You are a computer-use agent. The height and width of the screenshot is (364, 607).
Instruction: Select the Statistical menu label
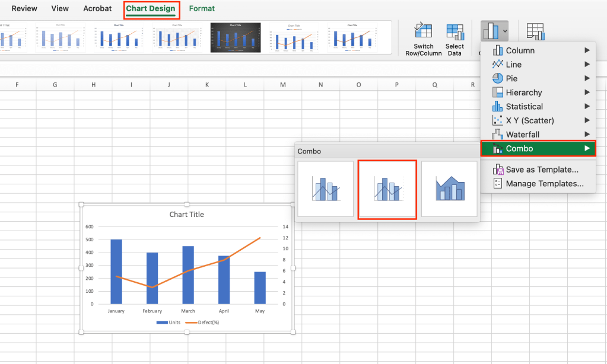524,106
